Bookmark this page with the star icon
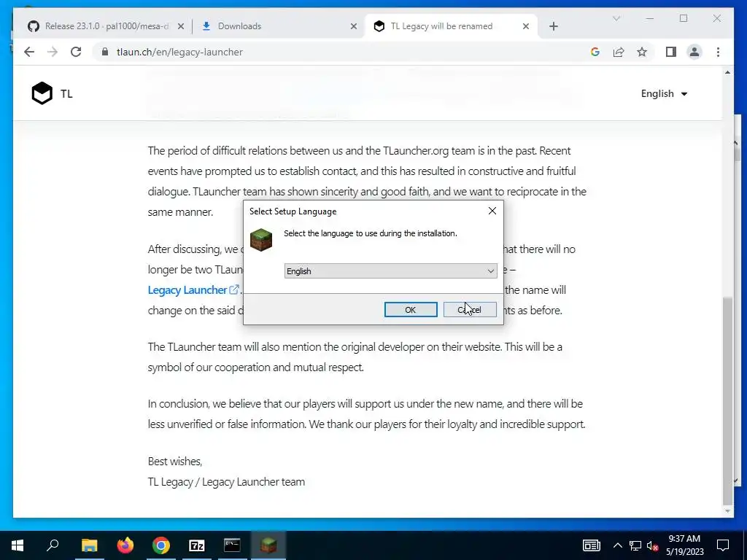Screen dimensions: 747x560 pyautogui.click(x=642, y=52)
